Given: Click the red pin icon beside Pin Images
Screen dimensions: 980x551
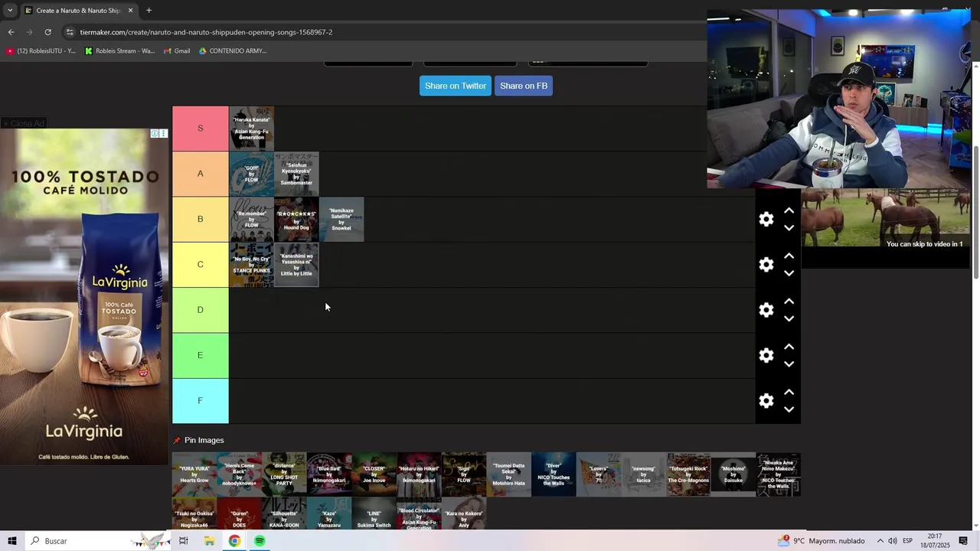Looking at the screenshot, I should tap(177, 441).
